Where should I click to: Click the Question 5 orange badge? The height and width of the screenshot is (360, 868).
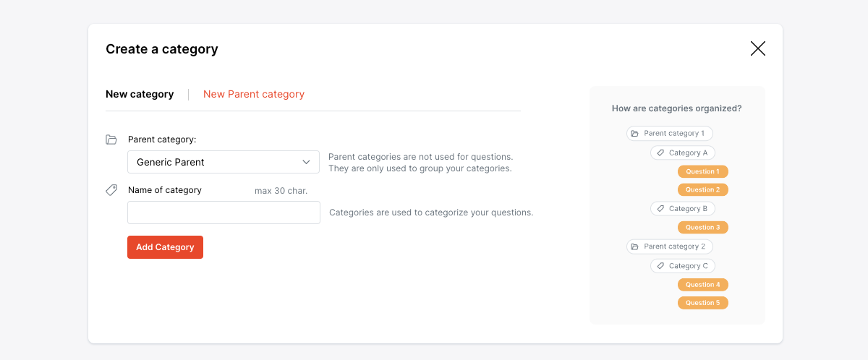(x=702, y=303)
